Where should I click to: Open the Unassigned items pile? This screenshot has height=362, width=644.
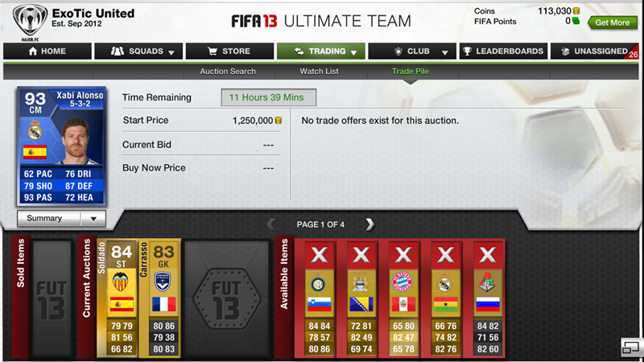[x=594, y=51]
